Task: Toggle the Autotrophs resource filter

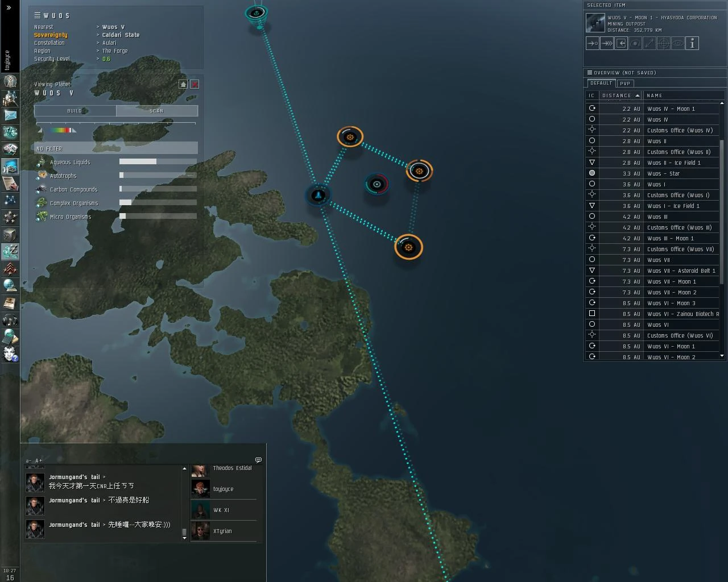Action: click(x=116, y=176)
